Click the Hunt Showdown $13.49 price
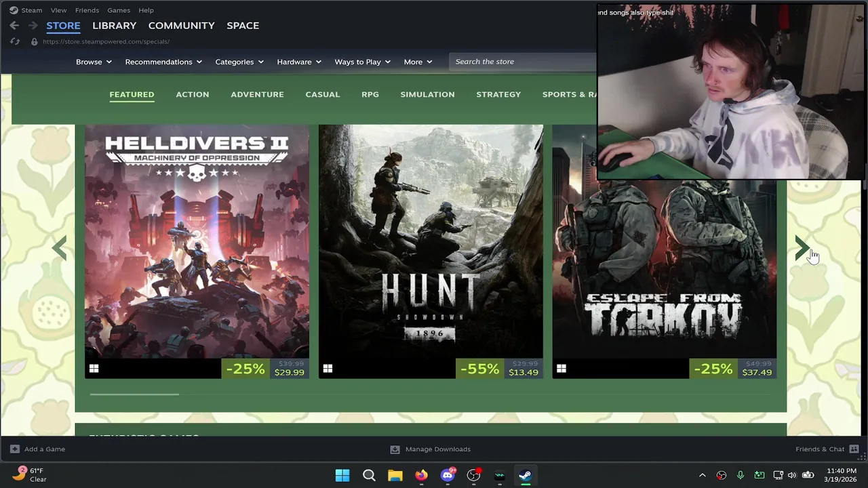 pos(524,372)
